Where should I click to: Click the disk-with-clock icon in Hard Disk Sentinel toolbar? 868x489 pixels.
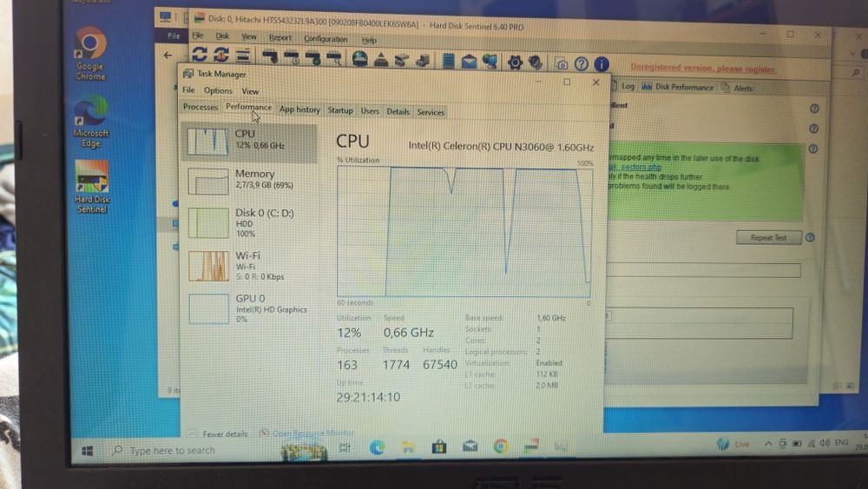pos(291,57)
